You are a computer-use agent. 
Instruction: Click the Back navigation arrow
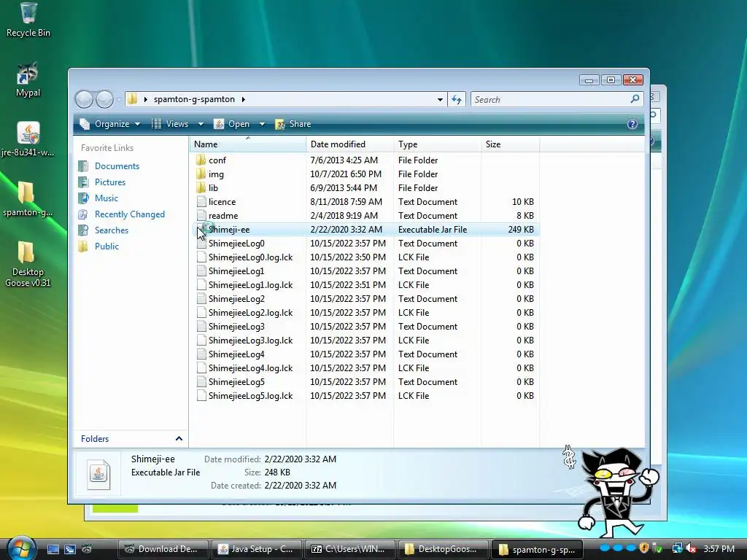coord(84,99)
